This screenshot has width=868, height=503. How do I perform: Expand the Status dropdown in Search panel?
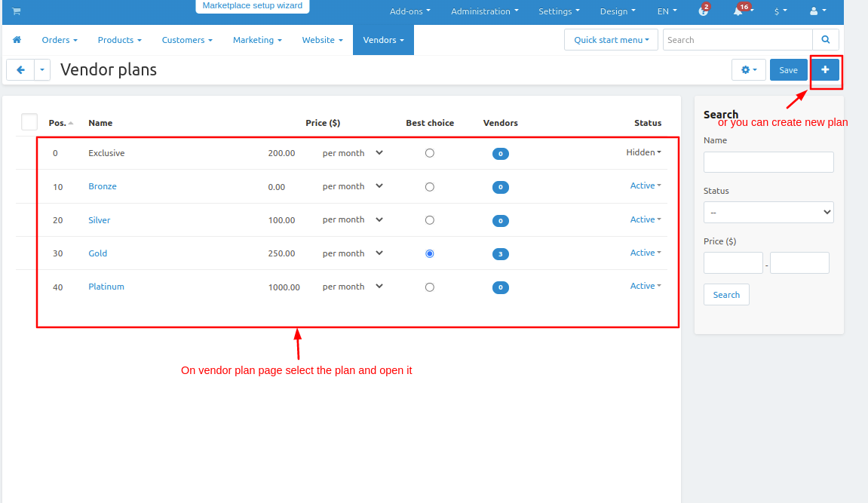[x=768, y=213]
